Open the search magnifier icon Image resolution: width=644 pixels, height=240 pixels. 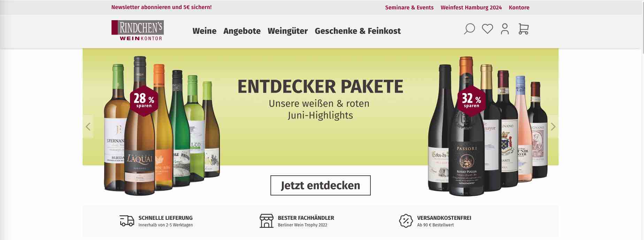coord(469,29)
